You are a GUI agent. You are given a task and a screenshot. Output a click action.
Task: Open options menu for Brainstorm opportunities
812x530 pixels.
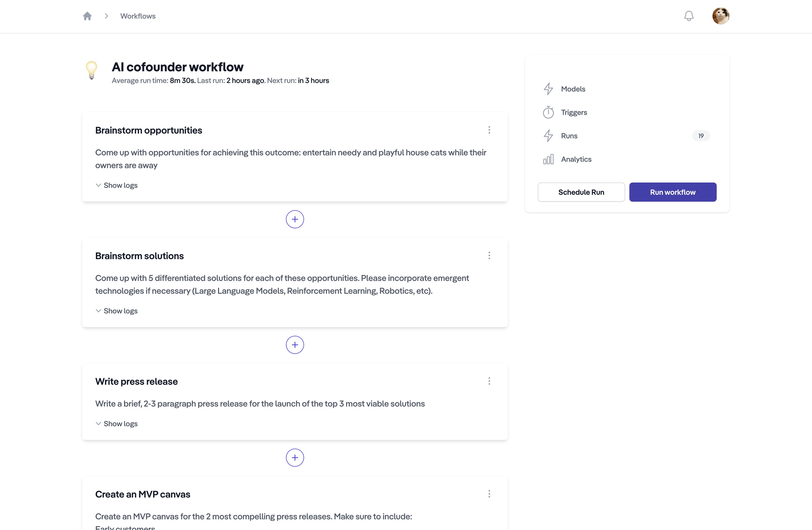(489, 130)
